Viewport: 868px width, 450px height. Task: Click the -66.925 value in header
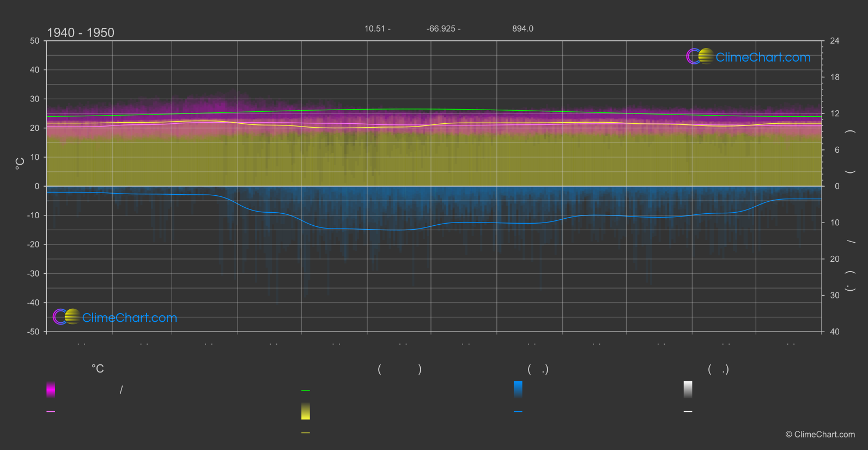441,29
